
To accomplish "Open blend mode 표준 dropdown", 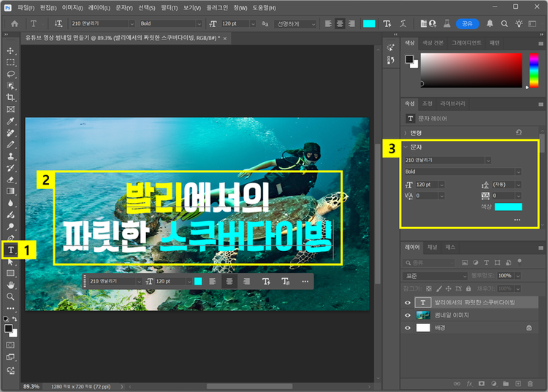I will coord(435,276).
